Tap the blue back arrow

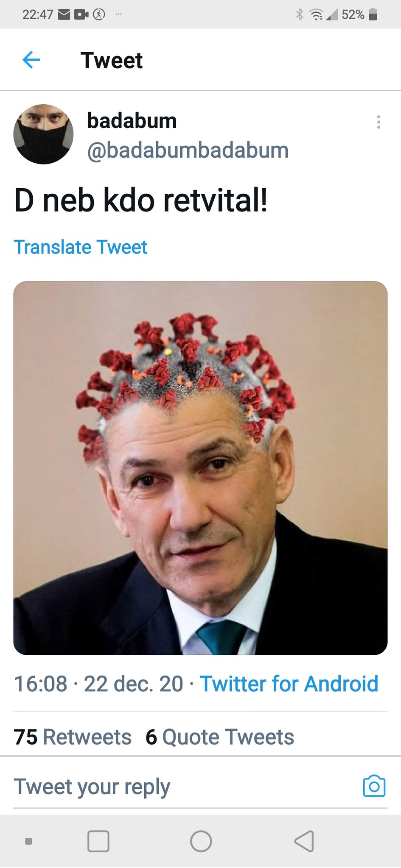(x=31, y=60)
